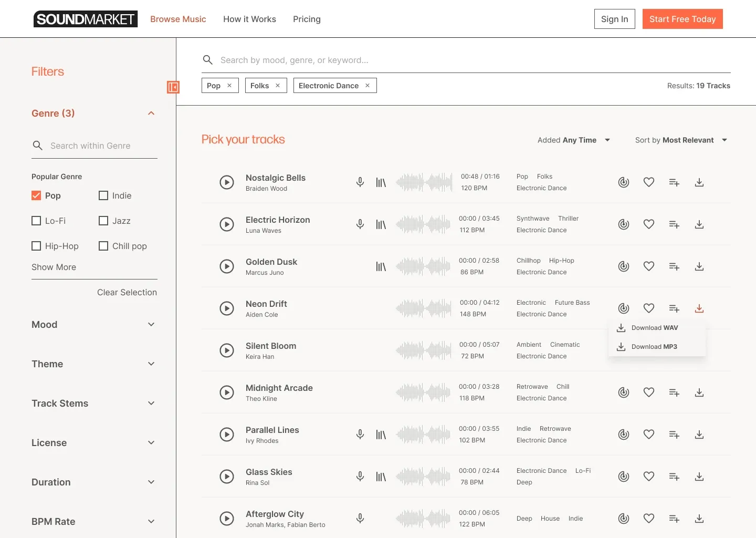Click the stems icon on Golden Dusk

click(x=381, y=266)
